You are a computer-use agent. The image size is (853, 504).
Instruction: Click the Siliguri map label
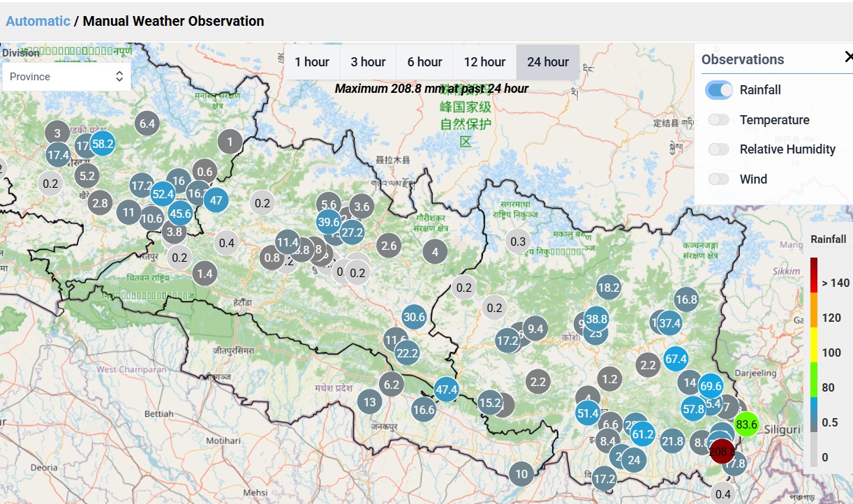[x=782, y=429]
